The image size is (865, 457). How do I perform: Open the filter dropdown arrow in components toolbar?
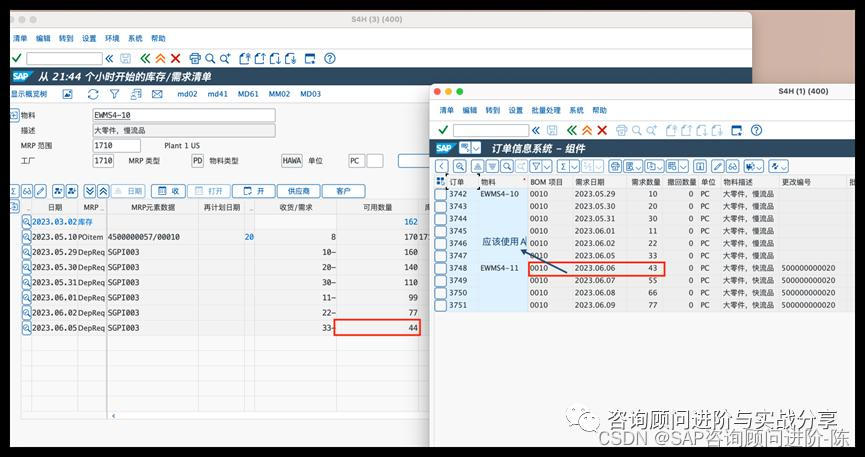point(547,166)
